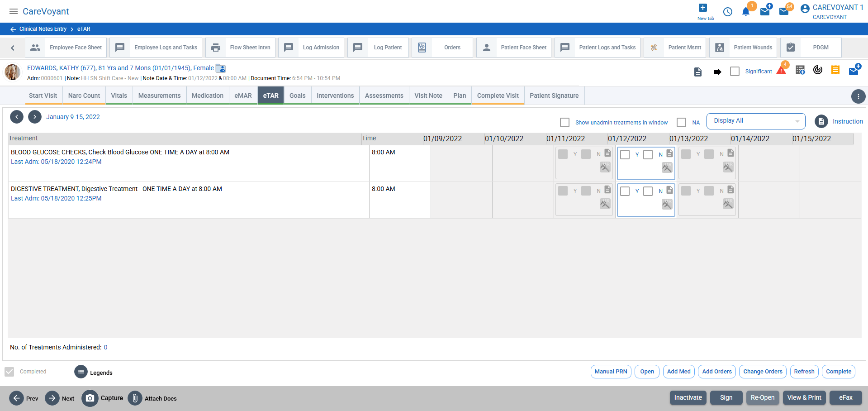Open the three-dot more options menu
This screenshot has width=868, height=411.
(858, 96)
